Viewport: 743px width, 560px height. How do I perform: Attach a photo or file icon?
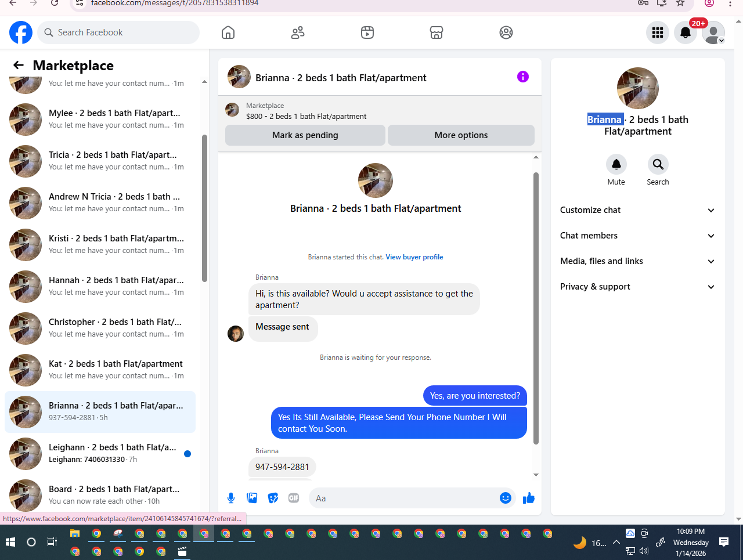pos(252,498)
